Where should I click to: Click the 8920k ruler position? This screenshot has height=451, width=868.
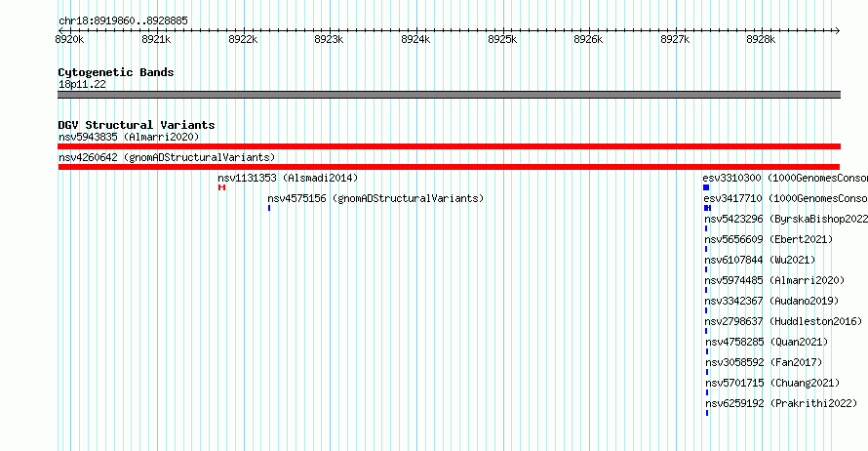tap(70, 39)
